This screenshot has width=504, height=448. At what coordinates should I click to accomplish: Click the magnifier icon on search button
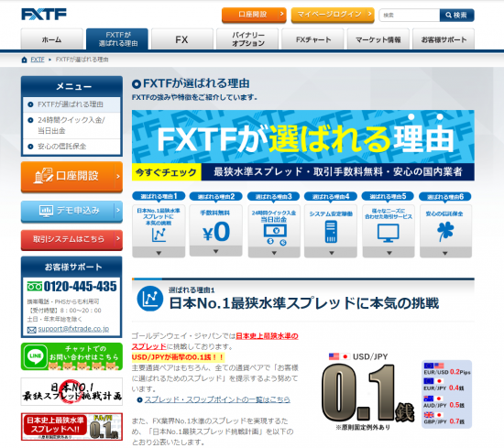point(449,15)
